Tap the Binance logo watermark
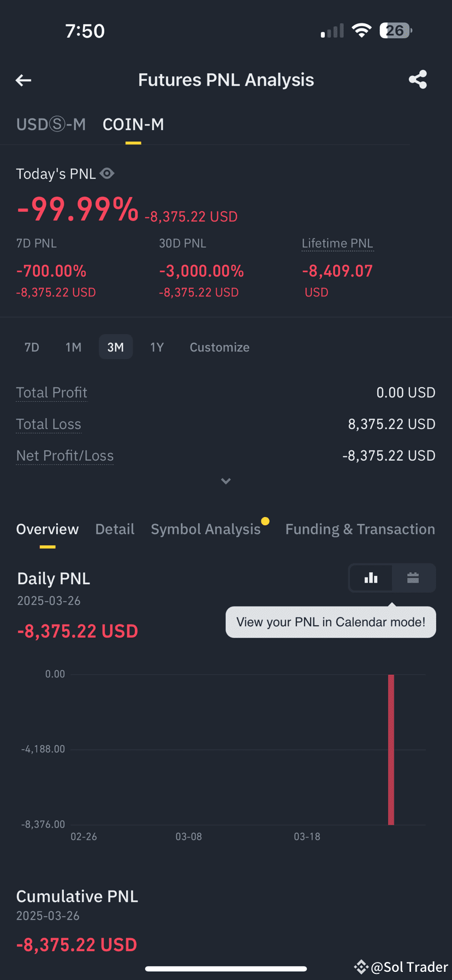Viewport: 452px width, 980px height. pyautogui.click(x=361, y=967)
